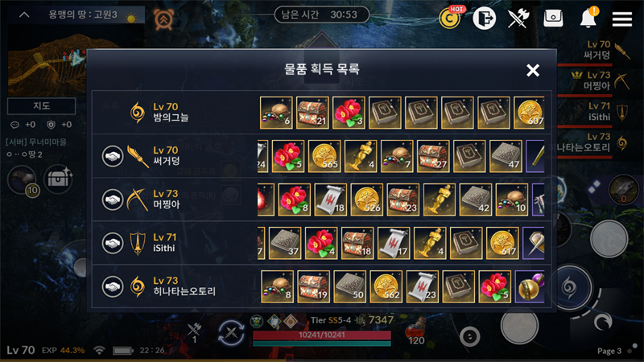Click the handshake icon next to 머찡아
The width and height of the screenshot is (644, 362).
[x=113, y=200]
